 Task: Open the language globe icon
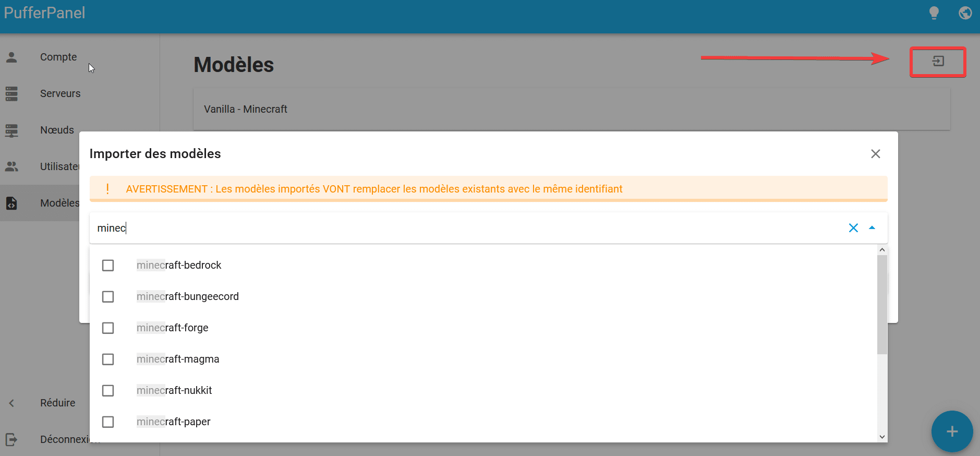(965, 13)
